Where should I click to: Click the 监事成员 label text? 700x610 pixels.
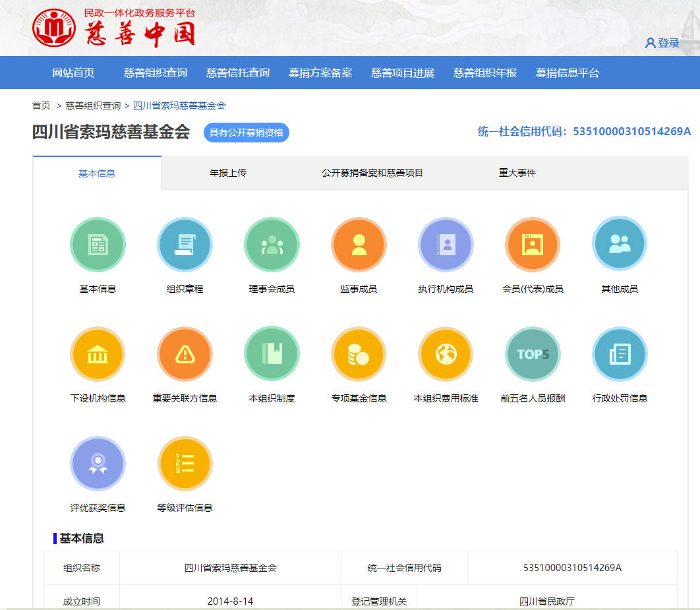click(359, 289)
